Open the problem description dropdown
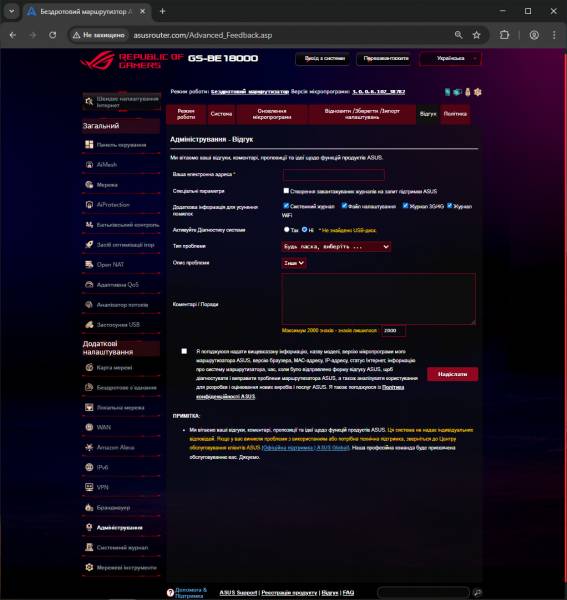The width and height of the screenshot is (567, 600). [293, 263]
